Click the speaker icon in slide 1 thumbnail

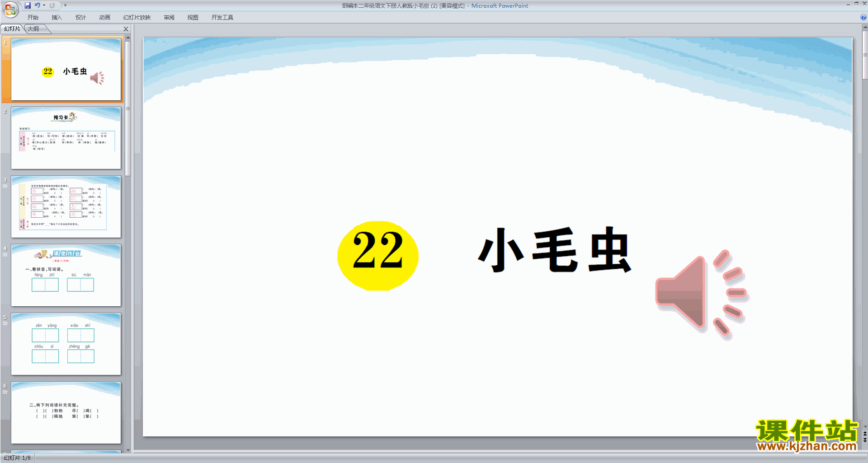pos(97,78)
